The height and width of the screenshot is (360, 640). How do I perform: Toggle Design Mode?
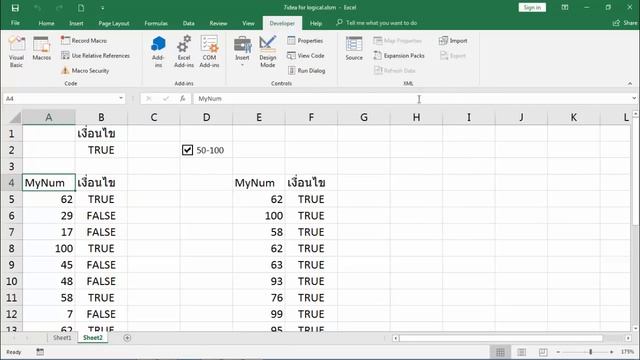coord(268,52)
